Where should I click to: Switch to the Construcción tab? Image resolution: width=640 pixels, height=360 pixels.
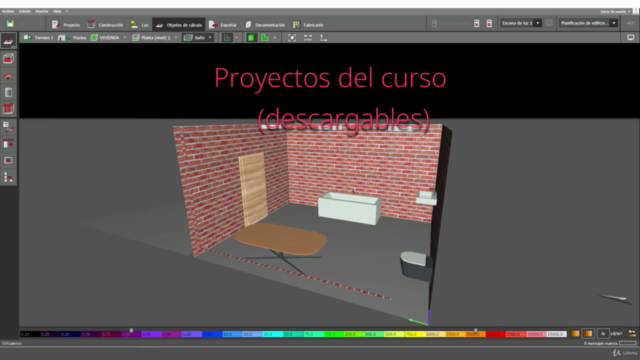105,25
